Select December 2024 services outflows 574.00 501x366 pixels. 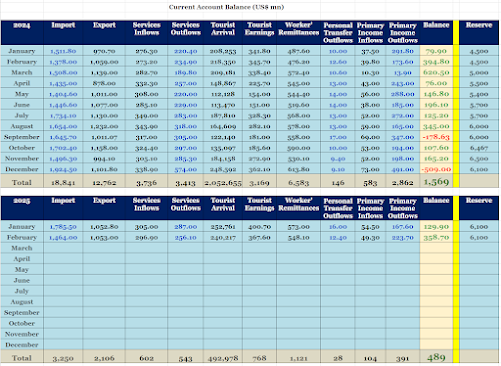point(185,169)
